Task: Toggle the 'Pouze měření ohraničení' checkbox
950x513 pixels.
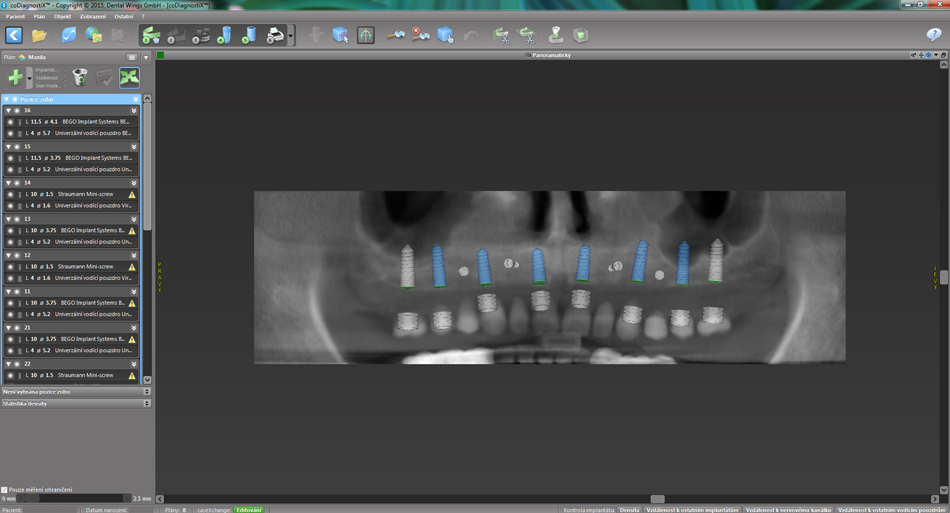Action: [5, 489]
